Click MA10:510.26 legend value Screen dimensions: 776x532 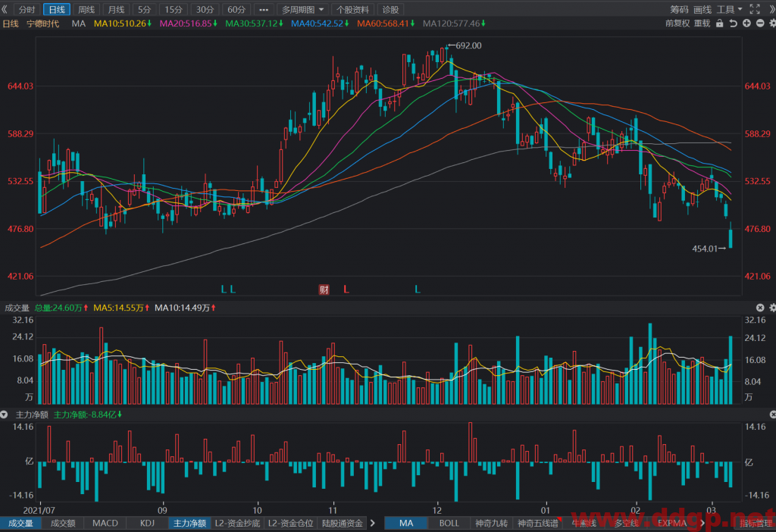pos(123,23)
